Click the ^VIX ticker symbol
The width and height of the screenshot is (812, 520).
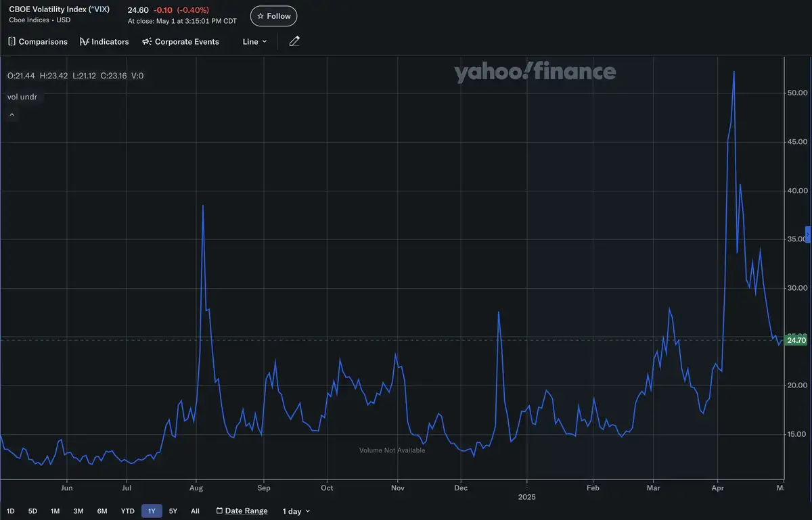point(99,9)
